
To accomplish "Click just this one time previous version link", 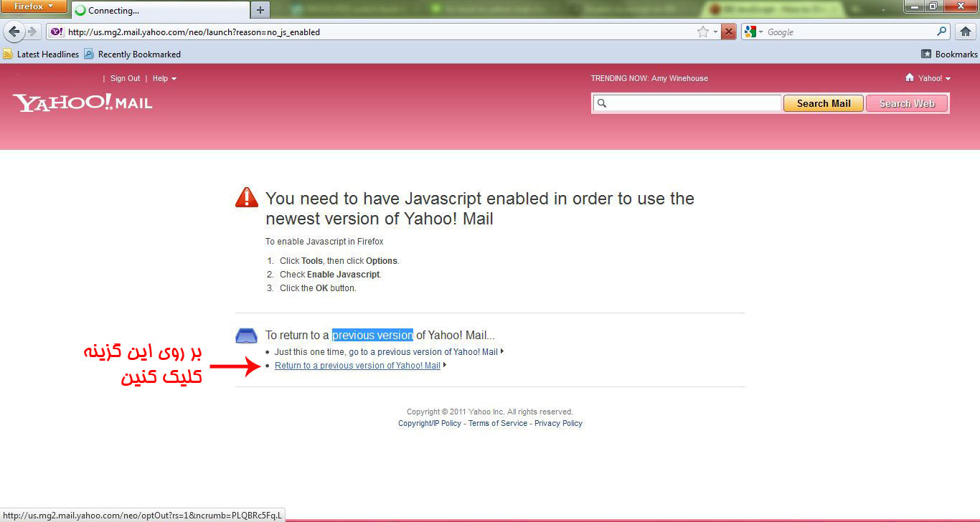I will tap(423, 352).
